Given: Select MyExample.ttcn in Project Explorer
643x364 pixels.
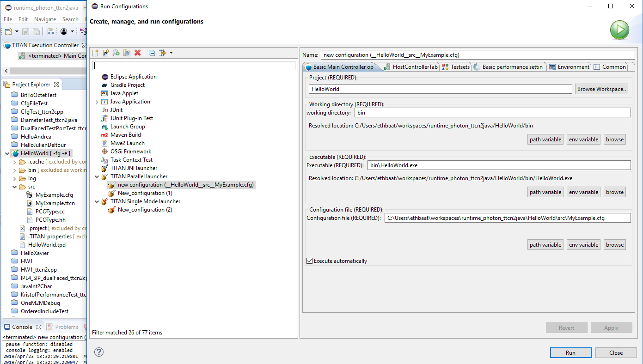Looking at the screenshot, I should point(55,203).
